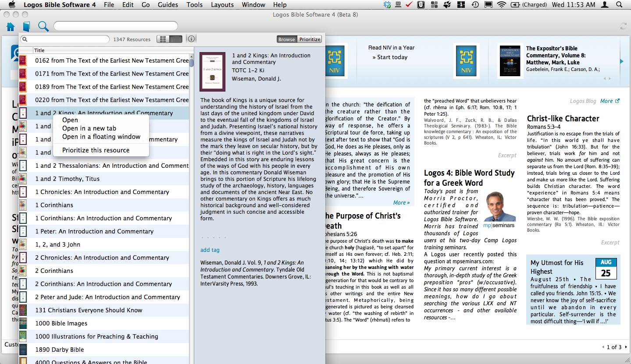
Task: Select 1, 2, and 3 John row
Action: (104, 244)
